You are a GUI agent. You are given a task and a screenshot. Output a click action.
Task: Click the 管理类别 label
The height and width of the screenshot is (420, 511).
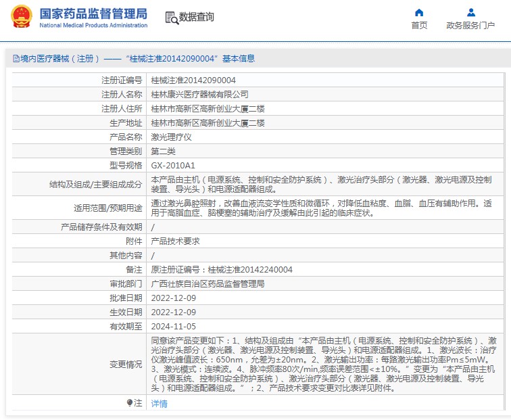pos(126,151)
